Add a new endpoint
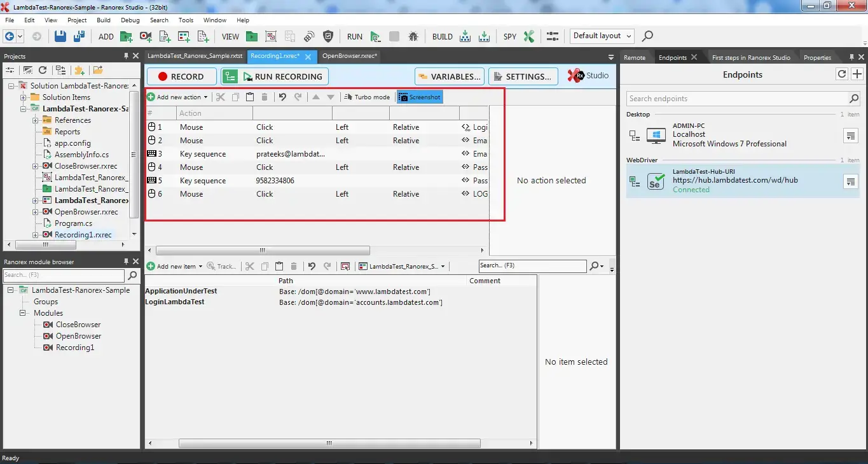The width and height of the screenshot is (868, 464). pyautogui.click(x=858, y=74)
